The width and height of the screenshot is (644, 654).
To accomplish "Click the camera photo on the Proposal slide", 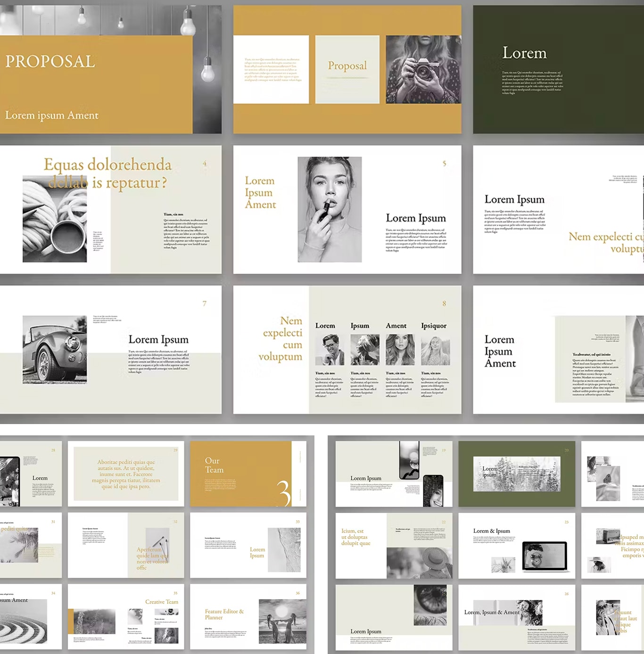I will pyautogui.click(x=423, y=69).
